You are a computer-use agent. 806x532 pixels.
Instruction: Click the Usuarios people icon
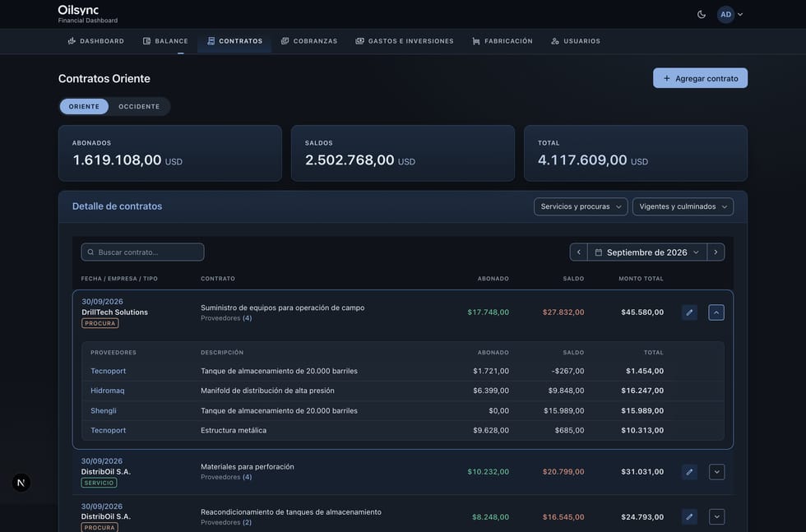pyautogui.click(x=555, y=41)
